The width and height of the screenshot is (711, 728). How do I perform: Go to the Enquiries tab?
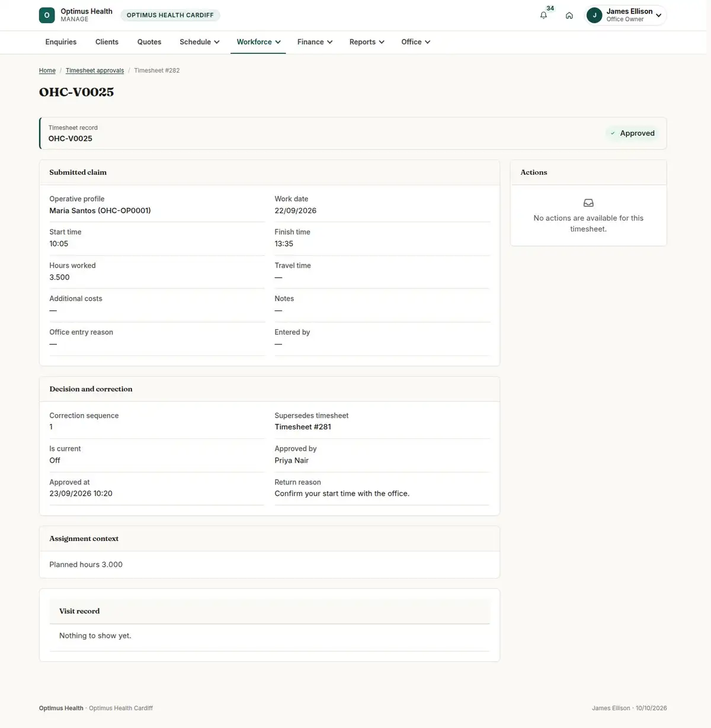tap(61, 42)
